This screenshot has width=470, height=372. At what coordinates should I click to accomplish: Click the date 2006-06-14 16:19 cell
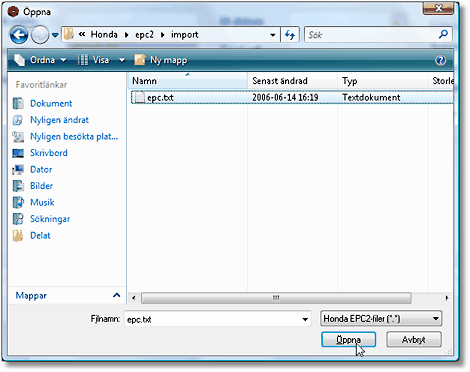coord(285,97)
